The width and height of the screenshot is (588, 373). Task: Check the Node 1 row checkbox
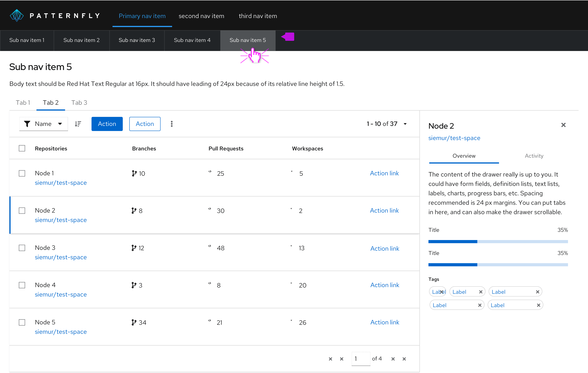coord(22,173)
